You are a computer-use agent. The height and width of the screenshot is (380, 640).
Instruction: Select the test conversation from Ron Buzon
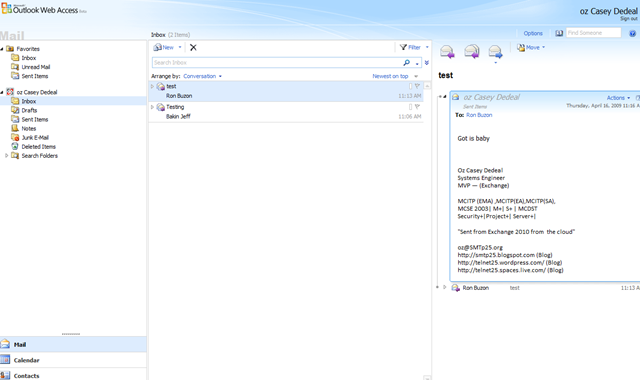click(x=286, y=91)
